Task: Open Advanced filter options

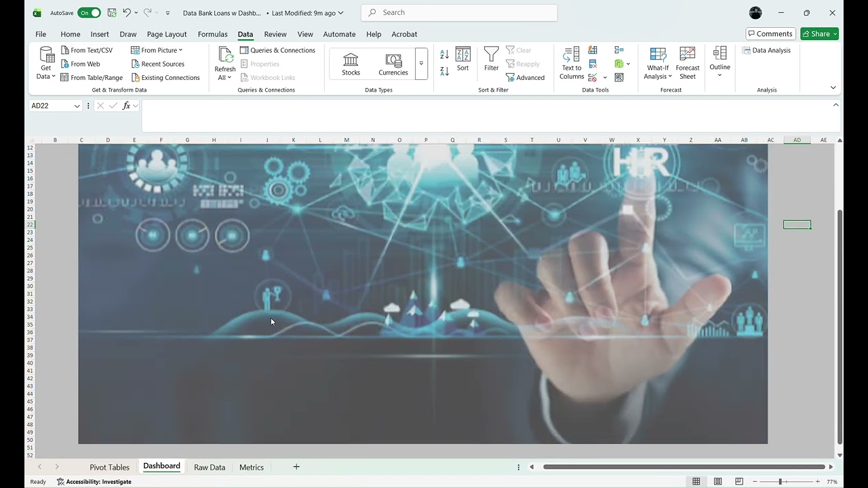Action: pyautogui.click(x=526, y=77)
